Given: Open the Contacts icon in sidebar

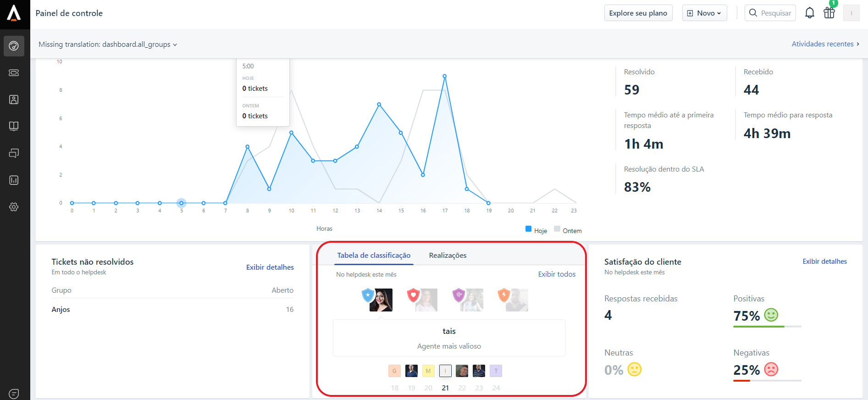Looking at the screenshot, I should click(14, 100).
